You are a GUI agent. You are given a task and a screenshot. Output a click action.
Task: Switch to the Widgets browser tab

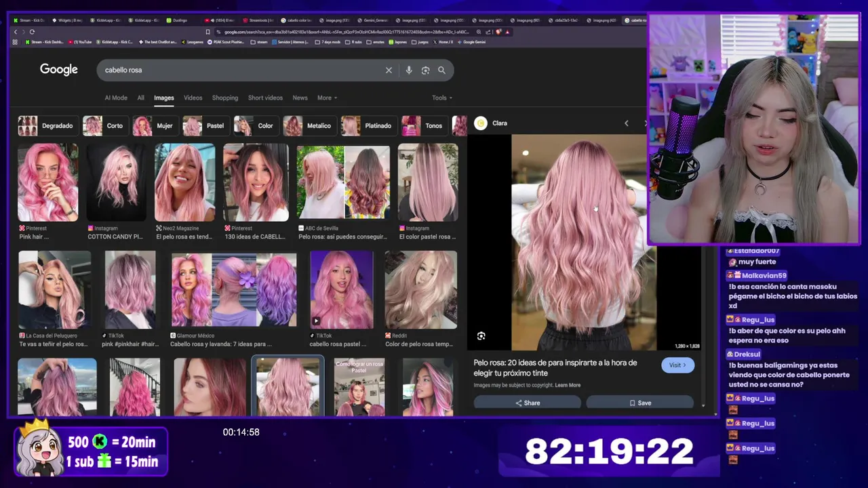(x=68, y=20)
